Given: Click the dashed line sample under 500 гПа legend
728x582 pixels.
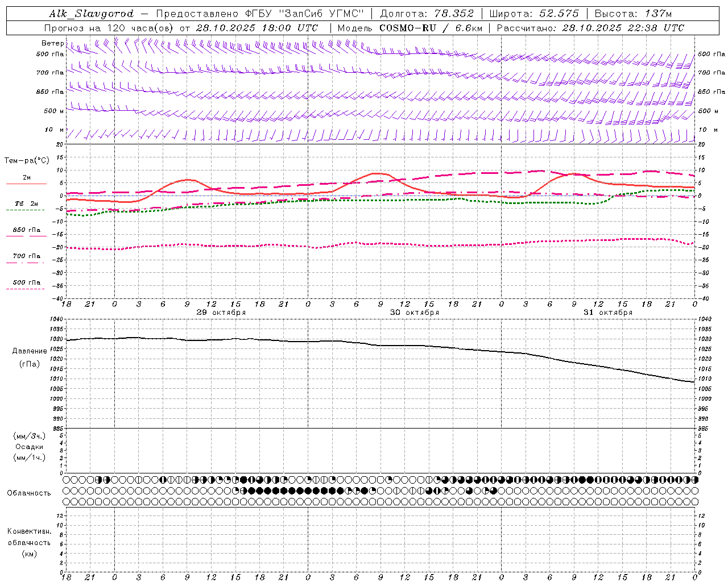Looking at the screenshot, I should [x=25, y=289].
